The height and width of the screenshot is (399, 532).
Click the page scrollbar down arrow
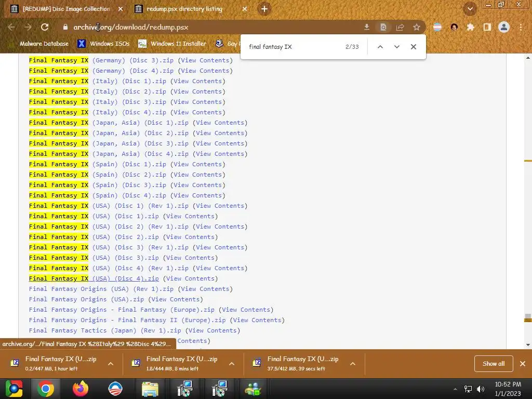pos(528,345)
